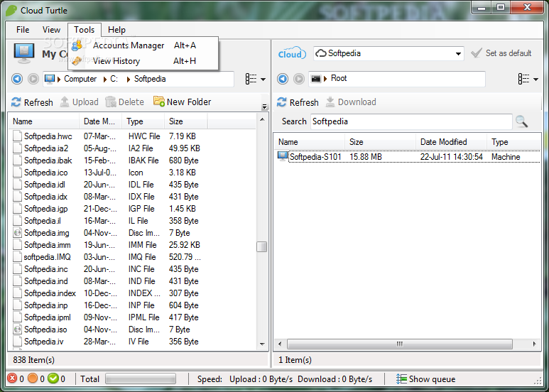Click the search magnifier icon
Screen dimensions: 549x392
[x=521, y=121]
